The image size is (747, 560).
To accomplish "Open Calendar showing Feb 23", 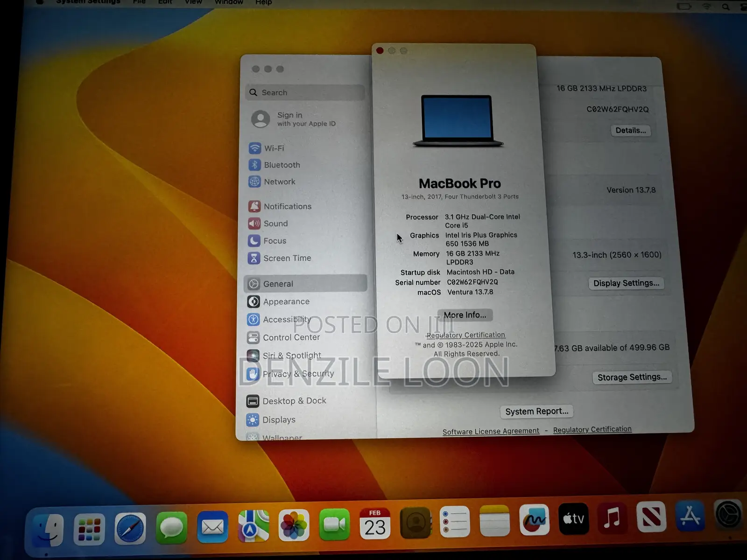I will click(x=375, y=524).
